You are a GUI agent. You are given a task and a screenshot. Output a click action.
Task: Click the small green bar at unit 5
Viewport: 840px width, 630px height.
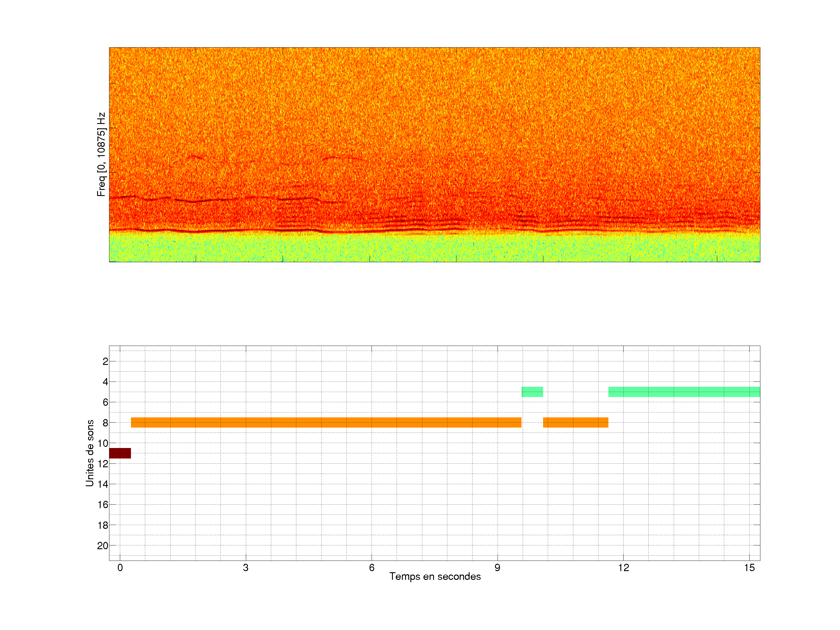pyautogui.click(x=532, y=391)
